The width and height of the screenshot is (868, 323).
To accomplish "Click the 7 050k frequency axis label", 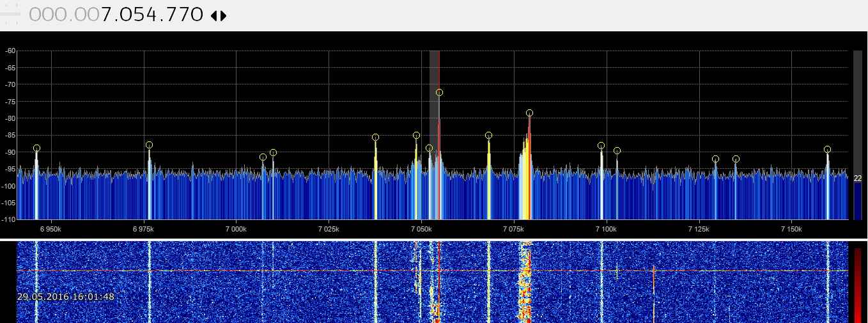I will [421, 228].
